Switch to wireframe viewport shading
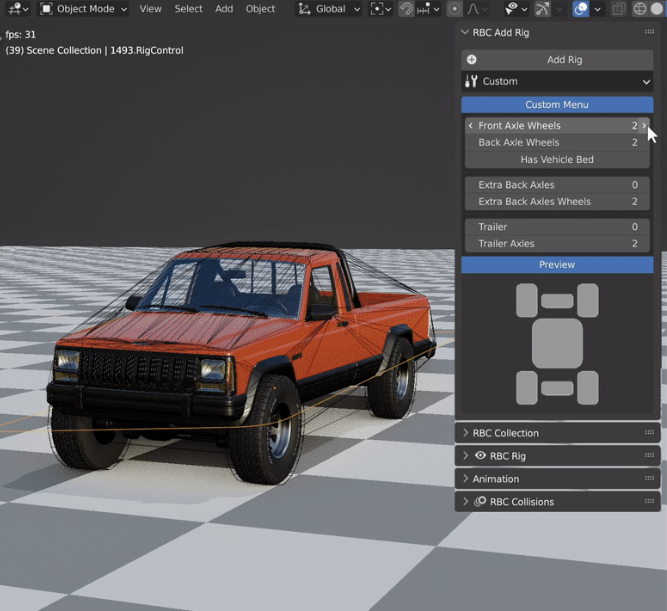 (x=639, y=9)
